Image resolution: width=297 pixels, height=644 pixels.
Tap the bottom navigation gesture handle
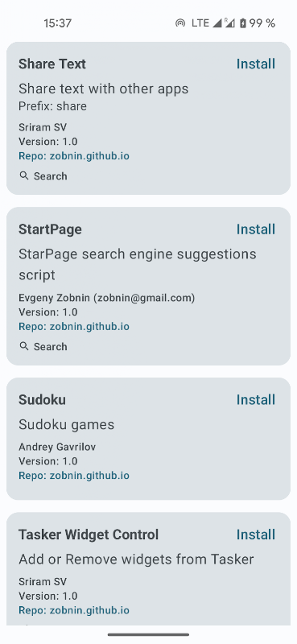[x=148, y=634]
